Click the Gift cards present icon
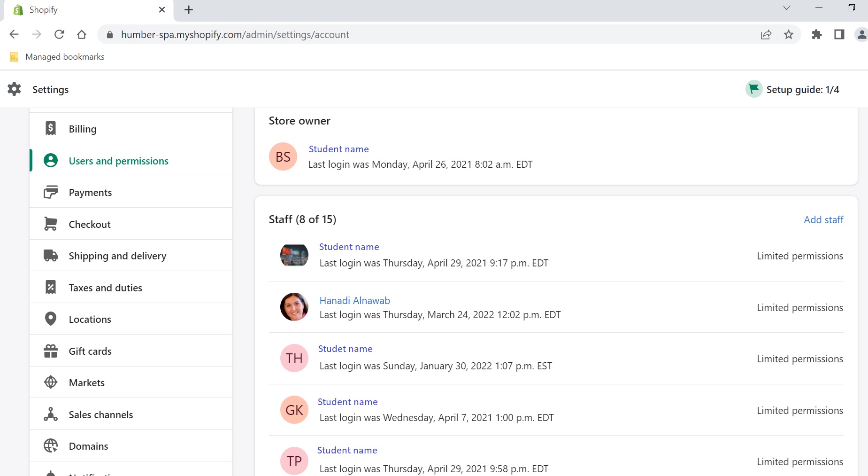The width and height of the screenshot is (868, 476). (x=51, y=351)
